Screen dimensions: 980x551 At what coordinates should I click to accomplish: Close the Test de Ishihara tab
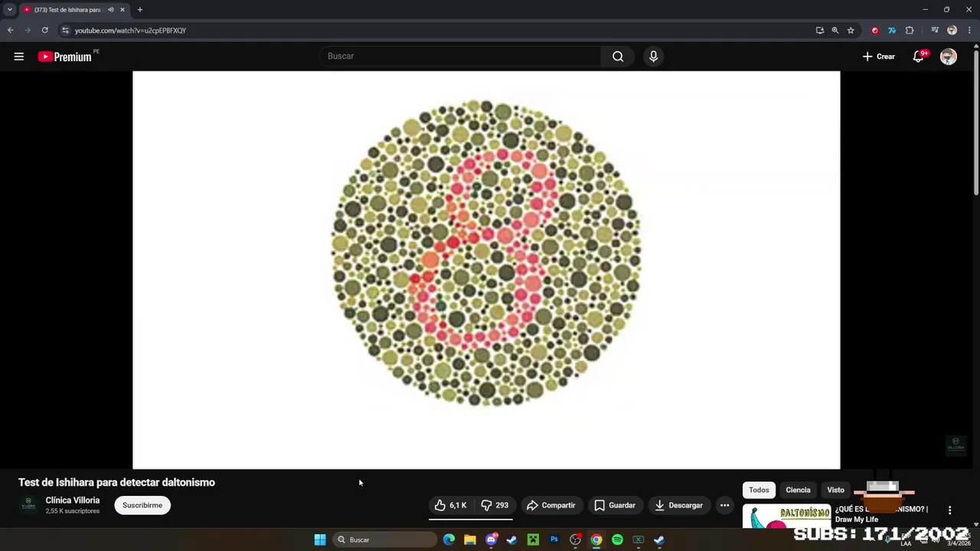(122, 9)
